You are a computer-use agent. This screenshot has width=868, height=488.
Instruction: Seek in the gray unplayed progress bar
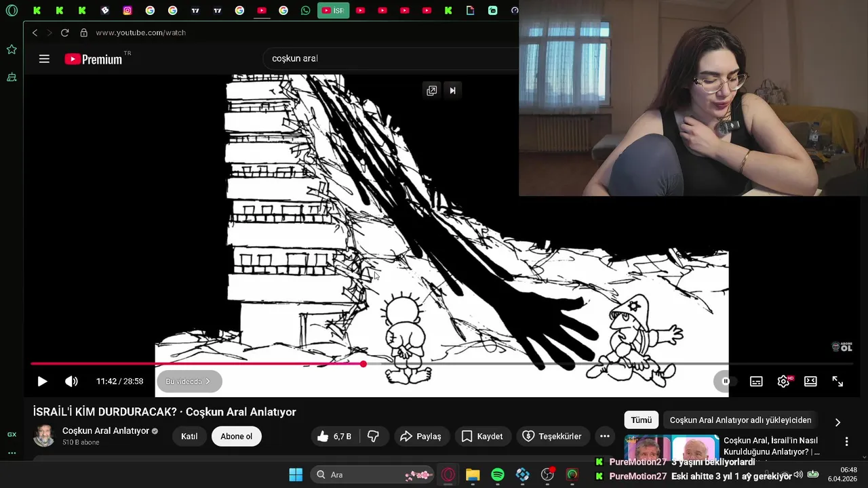(607, 364)
